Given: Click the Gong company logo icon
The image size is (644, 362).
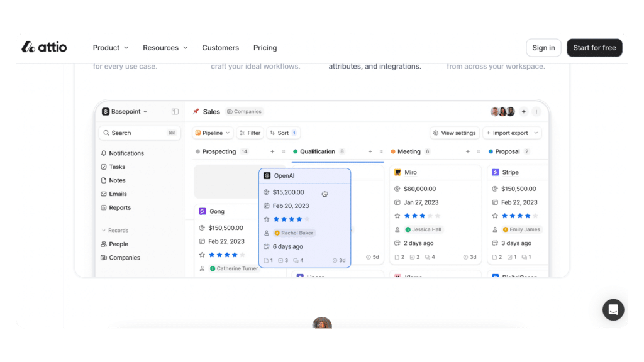Looking at the screenshot, I should click(x=203, y=211).
